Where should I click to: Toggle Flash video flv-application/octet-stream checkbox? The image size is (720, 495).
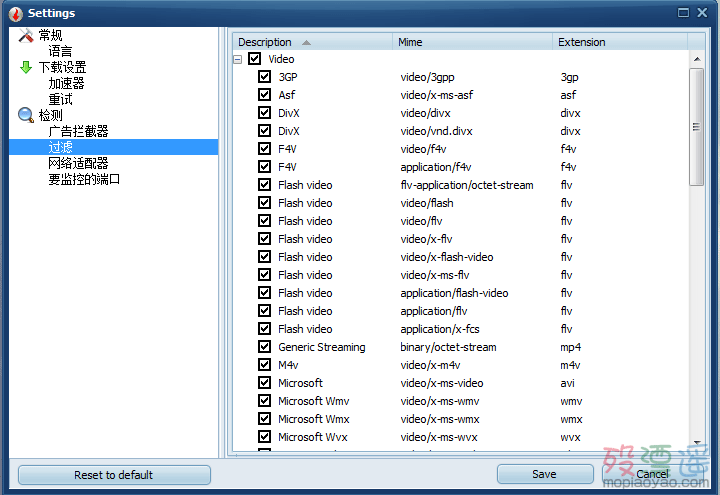[x=264, y=185]
